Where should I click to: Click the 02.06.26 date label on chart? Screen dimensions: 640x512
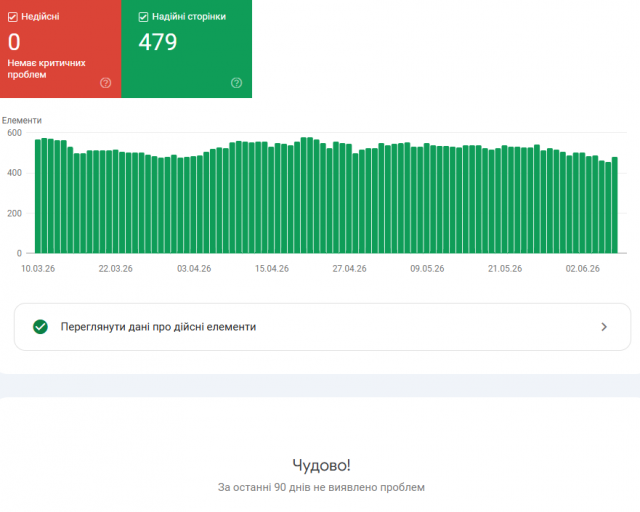[582, 269]
